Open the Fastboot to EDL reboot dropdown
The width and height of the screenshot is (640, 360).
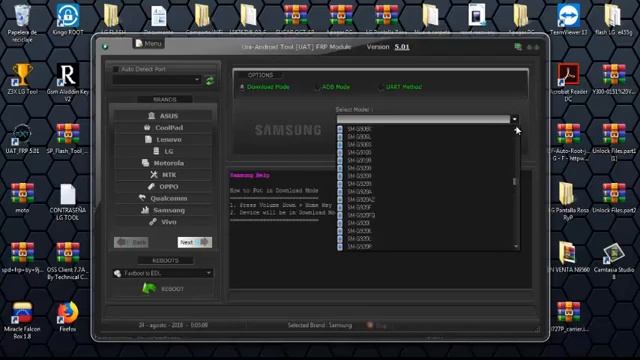(163, 273)
